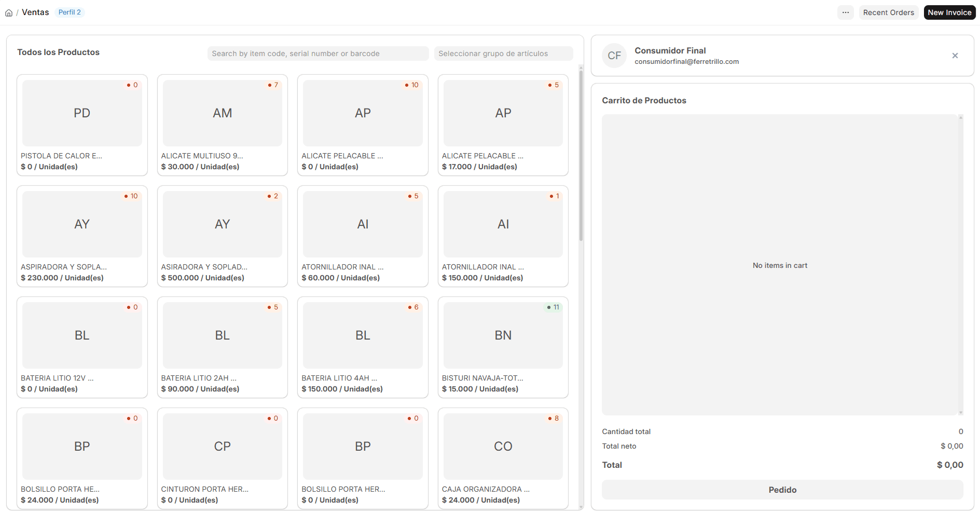Click stock badge 2 on ASIRADORA card

272,196
